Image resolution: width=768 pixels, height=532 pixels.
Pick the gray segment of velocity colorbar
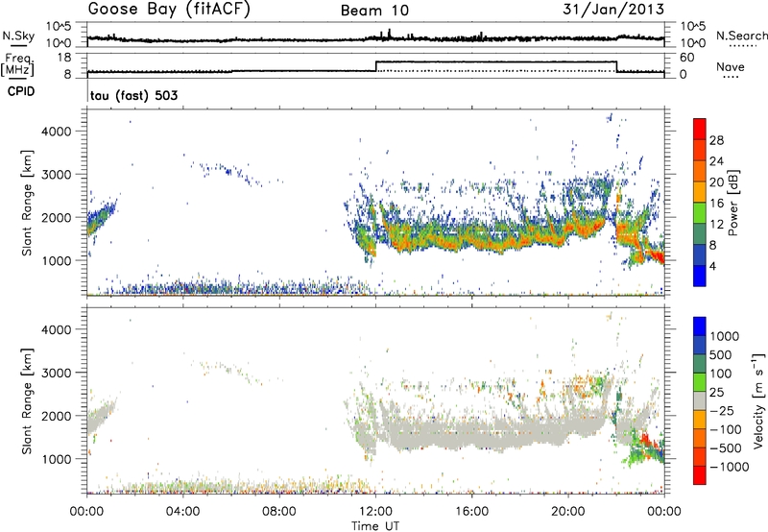(700, 401)
